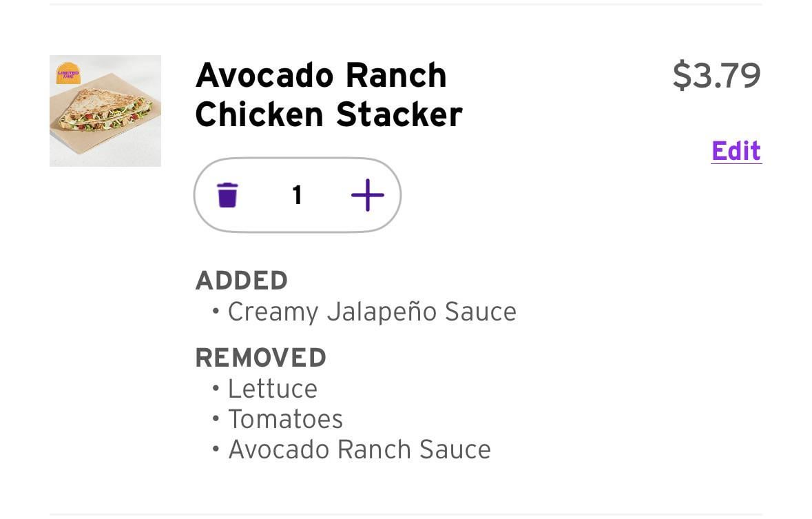
Task: Select the "Avocado Ranch" title line
Action: [321, 75]
